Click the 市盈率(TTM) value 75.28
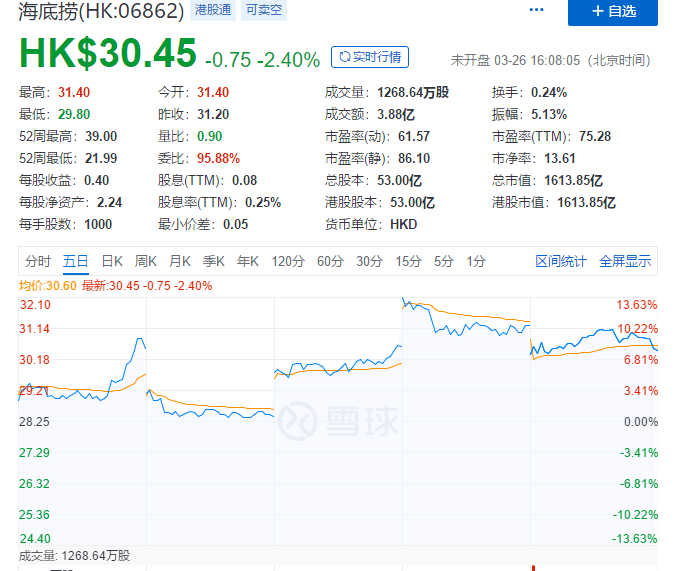The image size is (676, 571). tap(595, 136)
